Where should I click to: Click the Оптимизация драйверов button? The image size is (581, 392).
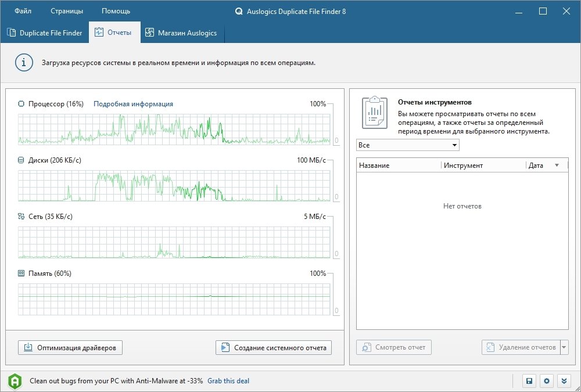click(70, 348)
